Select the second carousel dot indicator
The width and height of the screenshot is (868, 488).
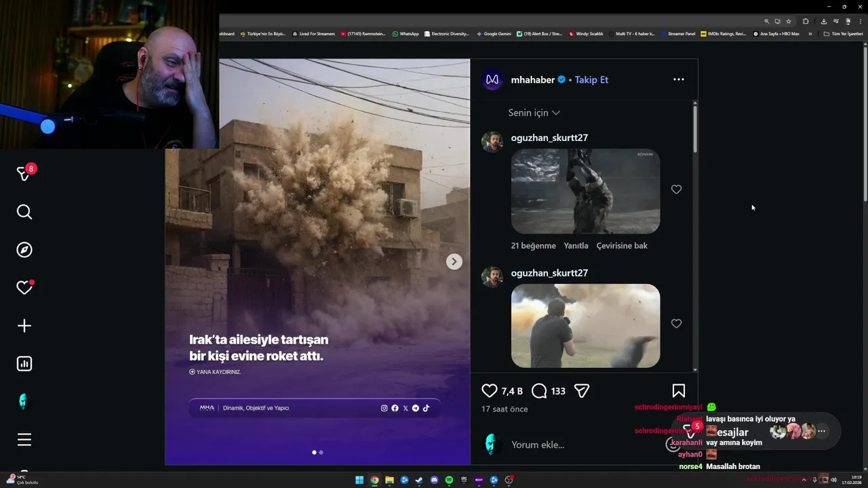(321, 452)
